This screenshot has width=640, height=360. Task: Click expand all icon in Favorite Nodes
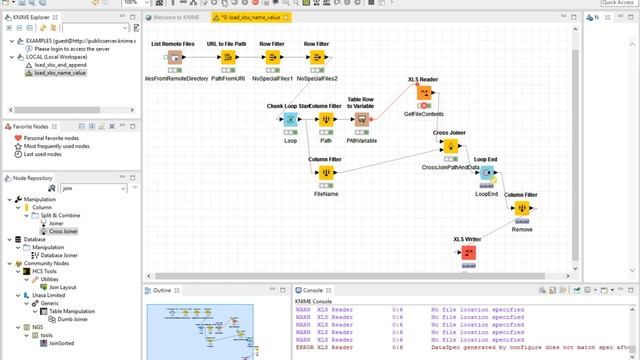(x=92, y=127)
